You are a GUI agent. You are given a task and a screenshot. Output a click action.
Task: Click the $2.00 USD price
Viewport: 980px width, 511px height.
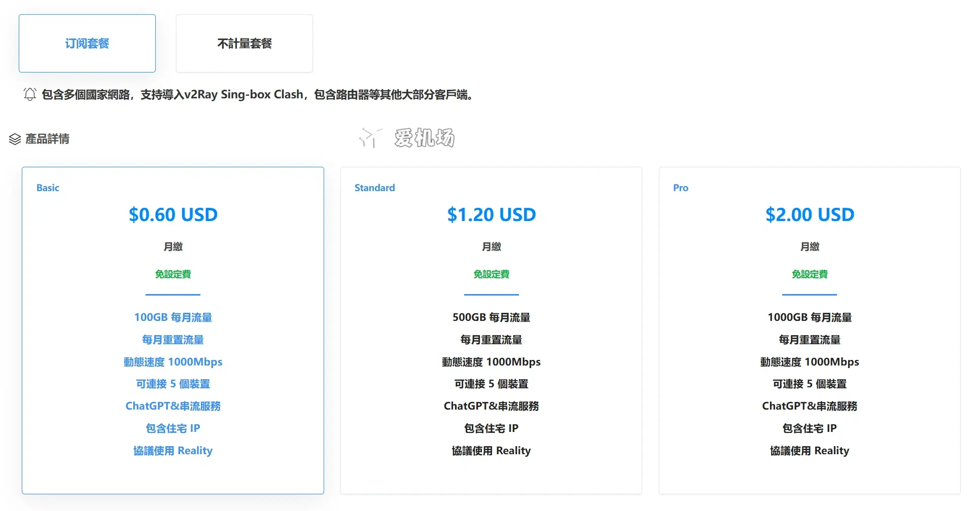coord(810,215)
